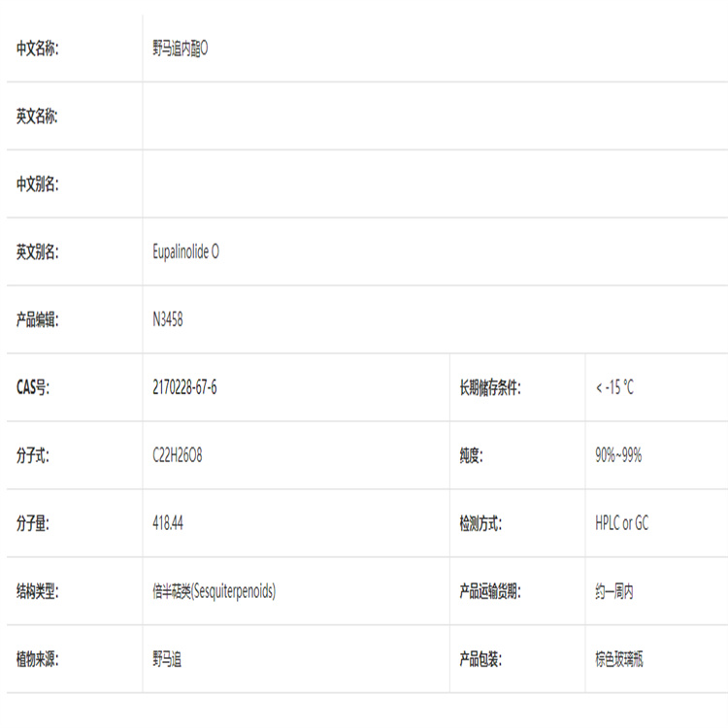This screenshot has height=728, width=728.
Task: Click the 产品编辑 label
Action: click(x=37, y=320)
